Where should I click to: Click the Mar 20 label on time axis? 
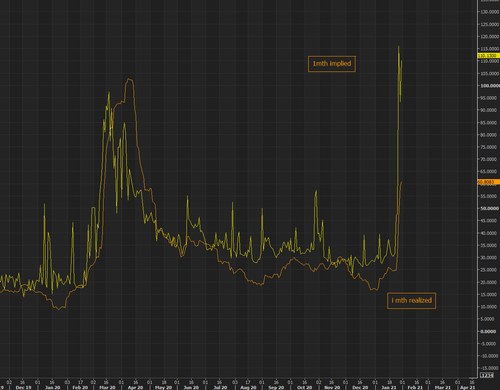click(x=107, y=387)
